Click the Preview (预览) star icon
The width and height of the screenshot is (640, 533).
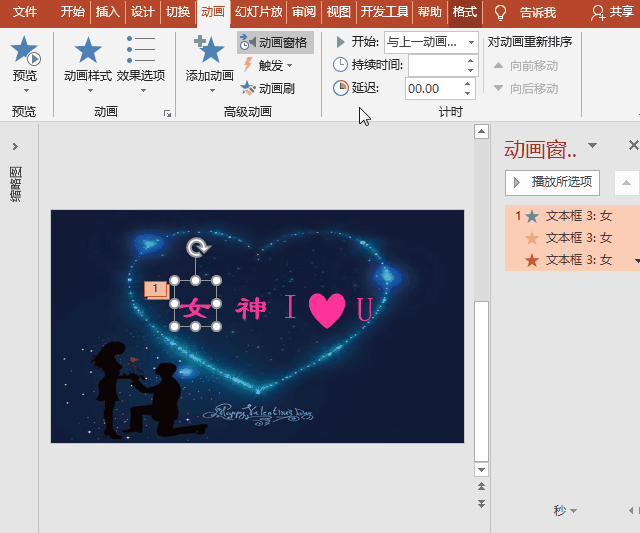(24, 51)
